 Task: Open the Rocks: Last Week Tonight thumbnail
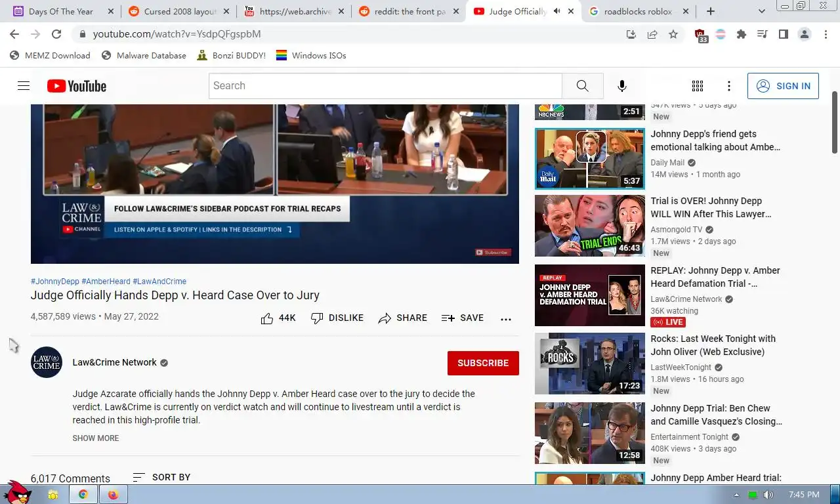click(x=589, y=364)
